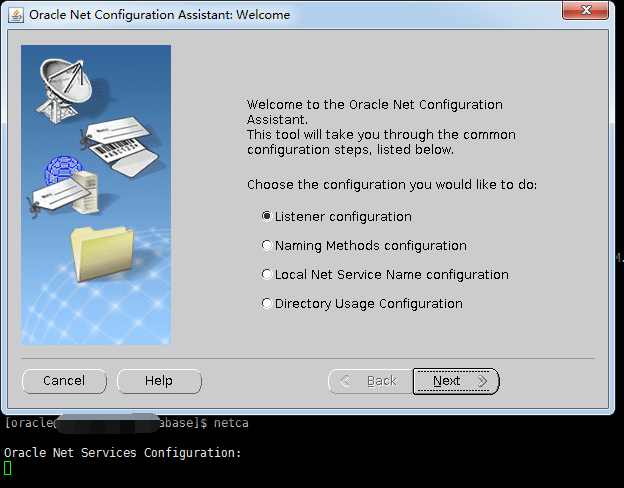This screenshot has height=488, width=624.
Task: Click the Next button
Action: [x=456, y=381]
